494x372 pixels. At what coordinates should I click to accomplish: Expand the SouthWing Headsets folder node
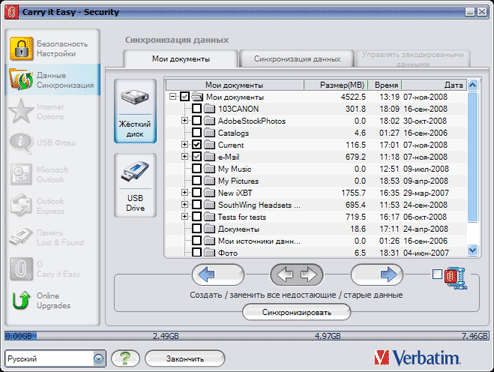click(x=184, y=204)
